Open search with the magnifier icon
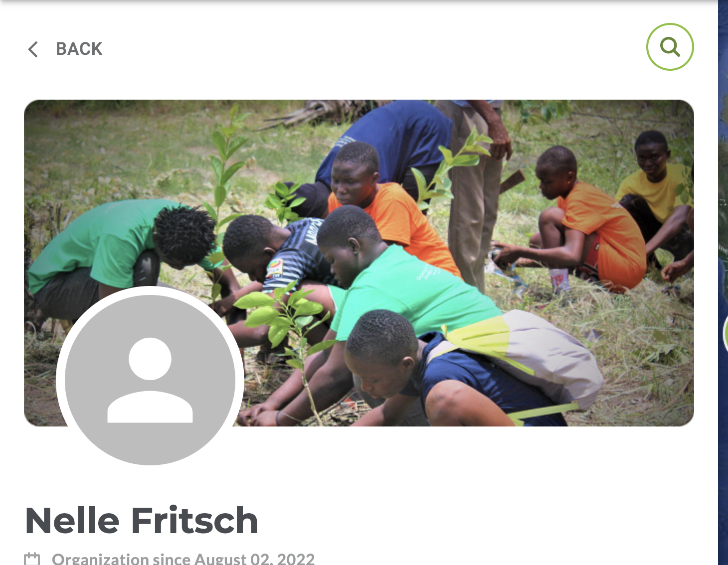The width and height of the screenshot is (728, 565). pos(670,47)
